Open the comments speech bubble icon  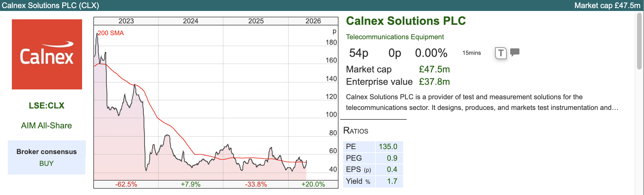point(515,52)
